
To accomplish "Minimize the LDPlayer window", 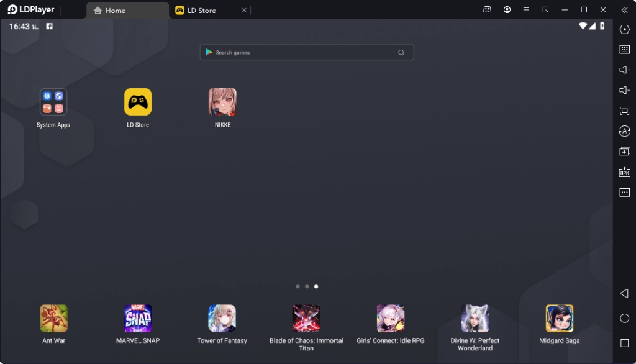I will coord(565,10).
